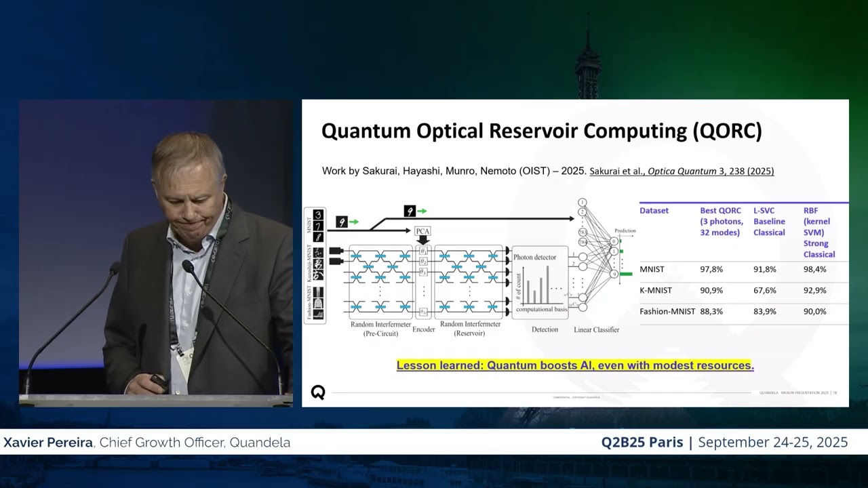Click the 'Photon detector' histogram box
Screen dimensions: 868x488
(x=540, y=282)
